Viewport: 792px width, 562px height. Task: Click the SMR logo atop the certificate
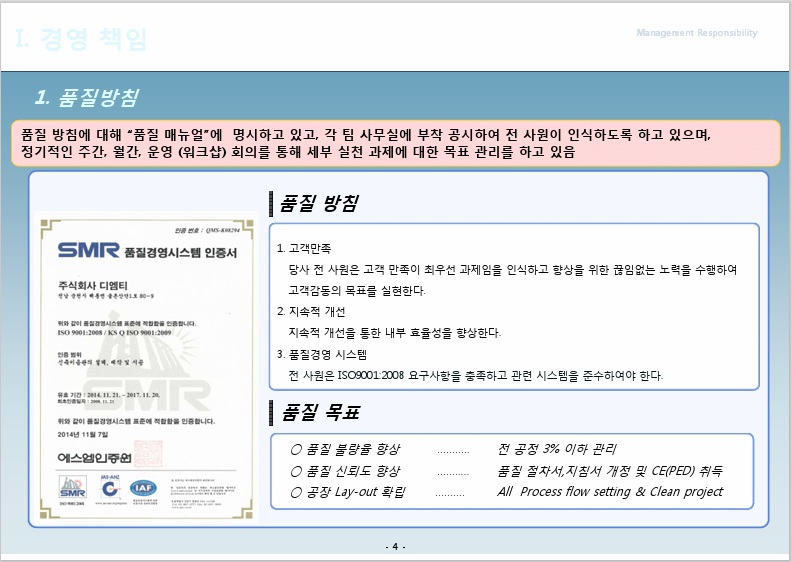point(88,250)
